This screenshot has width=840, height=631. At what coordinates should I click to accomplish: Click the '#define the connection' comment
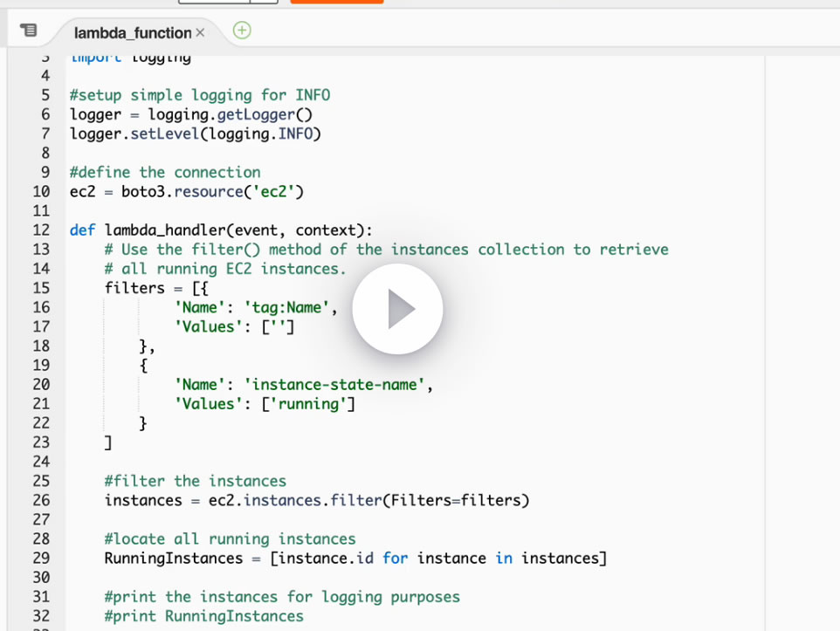click(165, 173)
